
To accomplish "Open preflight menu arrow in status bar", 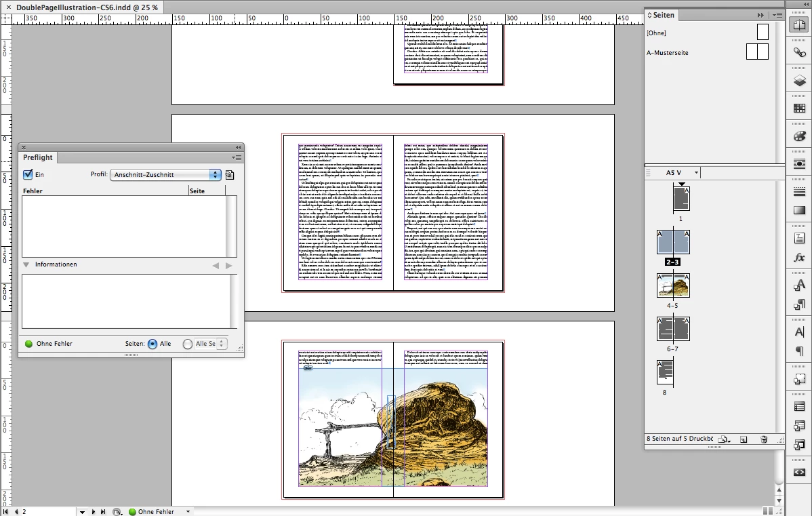I will click(188, 512).
